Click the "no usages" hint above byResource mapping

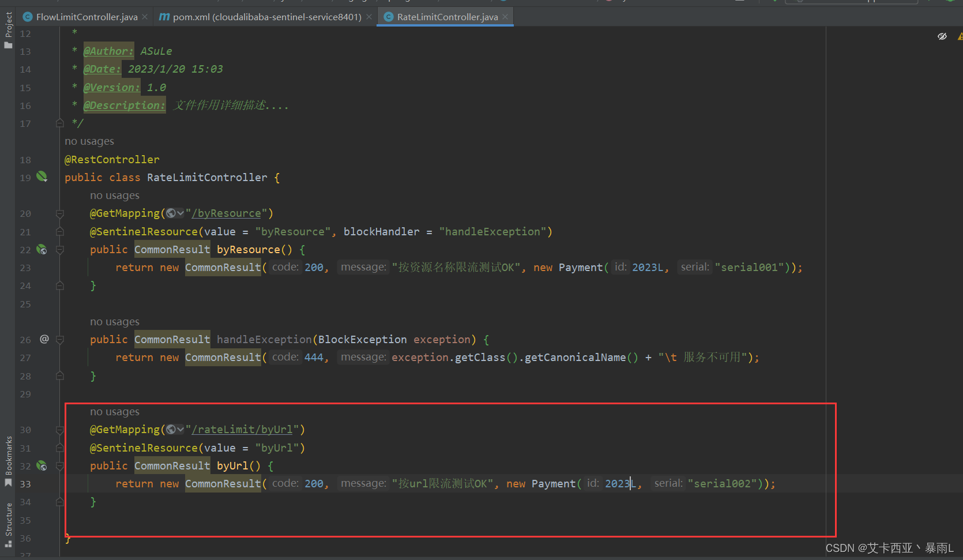(115, 196)
